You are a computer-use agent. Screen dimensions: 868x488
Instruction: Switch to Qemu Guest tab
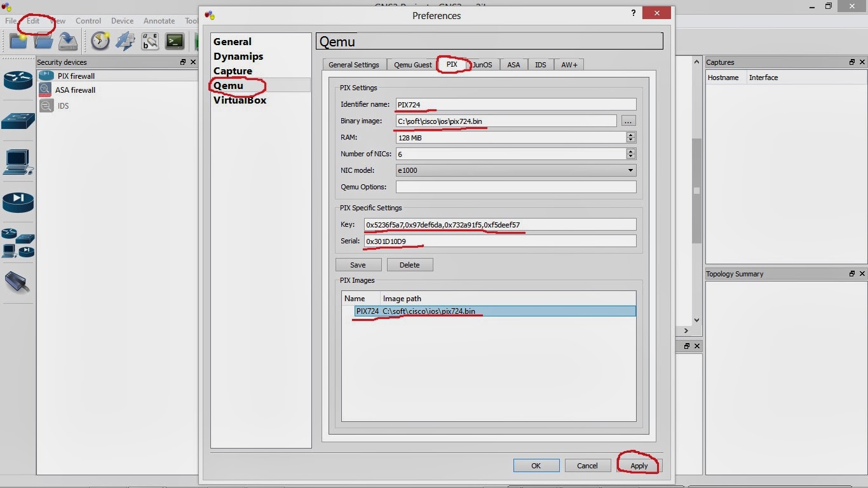click(x=412, y=65)
